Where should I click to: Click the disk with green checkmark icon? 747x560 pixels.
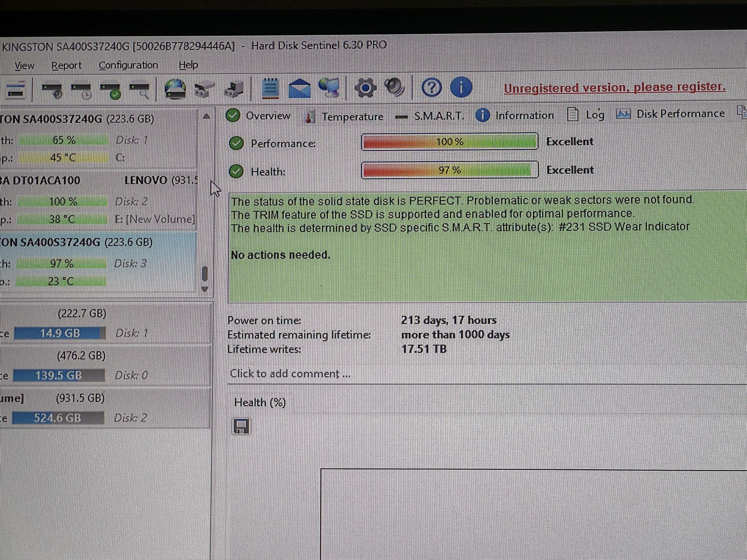pos(110,90)
